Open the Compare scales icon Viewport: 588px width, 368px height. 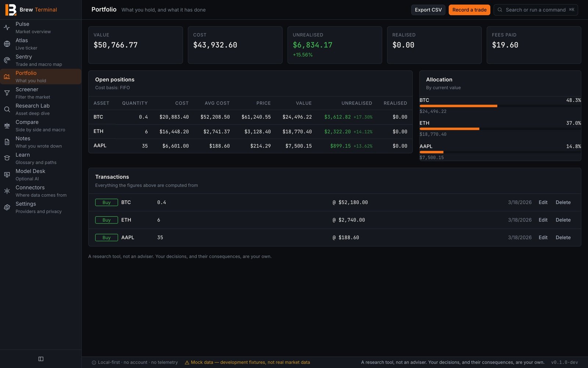click(7, 126)
